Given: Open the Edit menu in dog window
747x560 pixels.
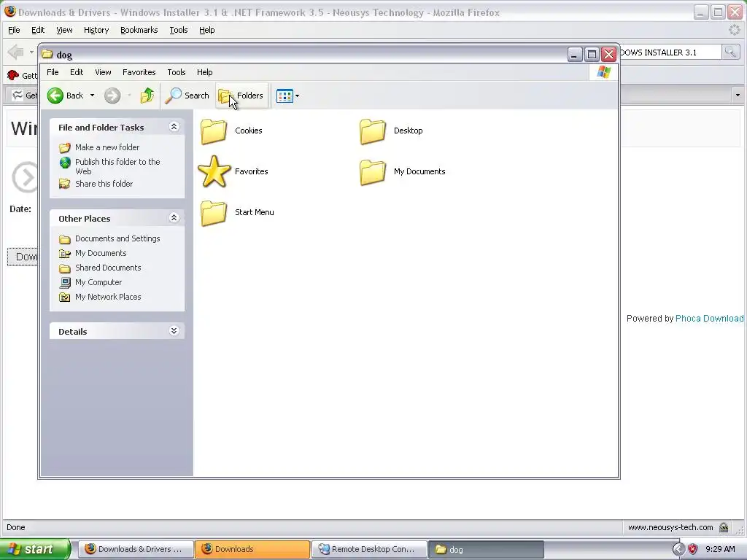Looking at the screenshot, I should point(77,72).
